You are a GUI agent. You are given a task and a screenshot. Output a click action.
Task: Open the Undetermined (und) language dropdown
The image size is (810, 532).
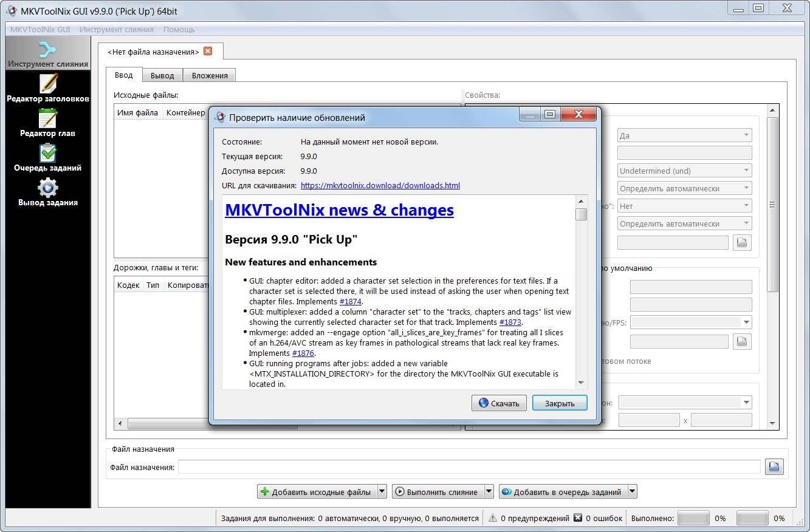point(685,171)
